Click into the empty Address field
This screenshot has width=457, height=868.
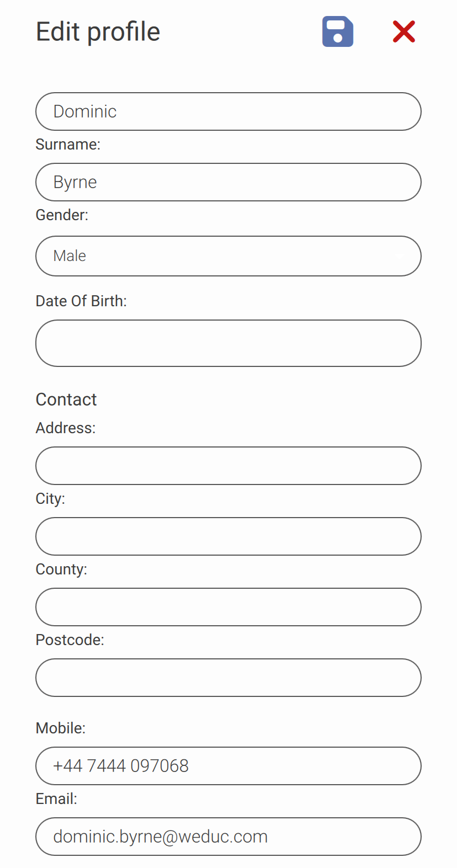(x=228, y=466)
